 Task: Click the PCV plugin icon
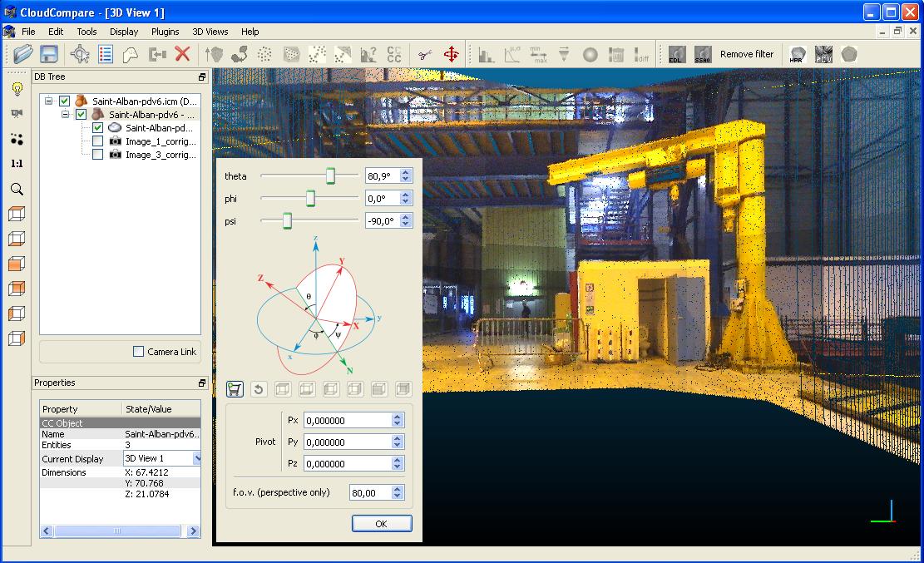823,55
